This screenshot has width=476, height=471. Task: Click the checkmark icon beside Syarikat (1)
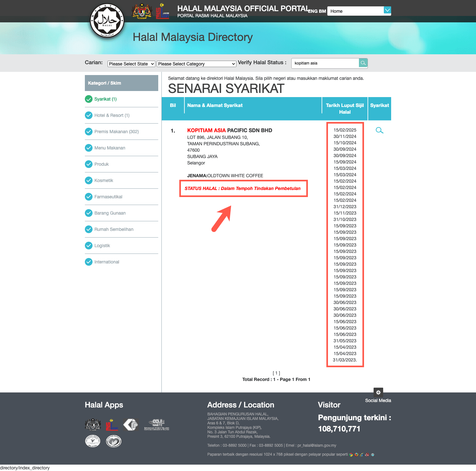pos(89,99)
